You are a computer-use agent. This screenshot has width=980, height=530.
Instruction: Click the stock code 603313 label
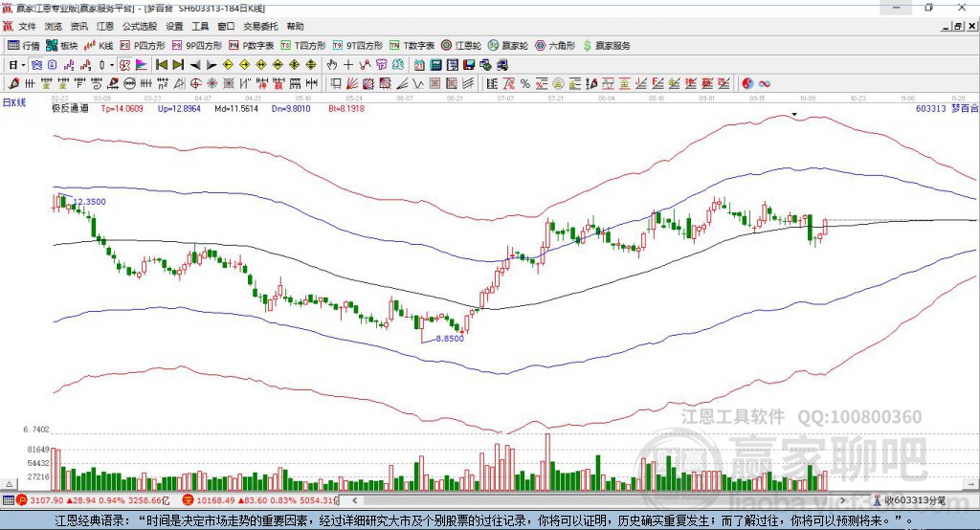coord(931,108)
